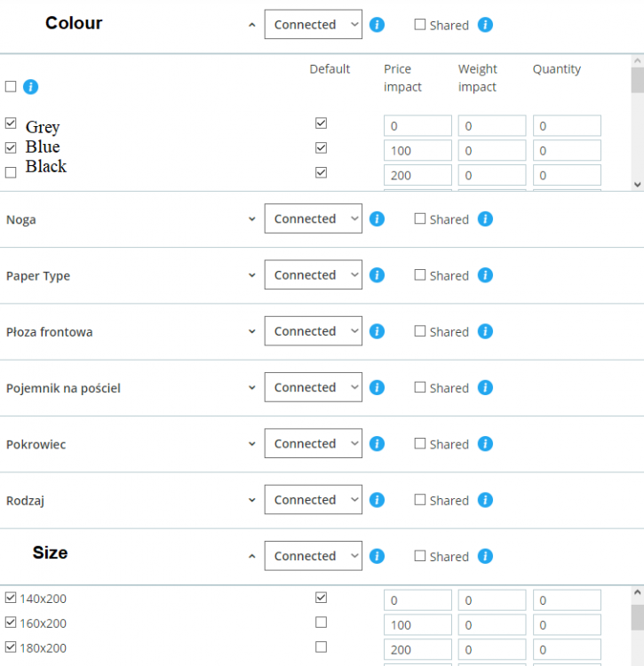This screenshot has width=644, height=666.
Task: Click info icon next to Rodzaj Shared
Action: (x=485, y=500)
